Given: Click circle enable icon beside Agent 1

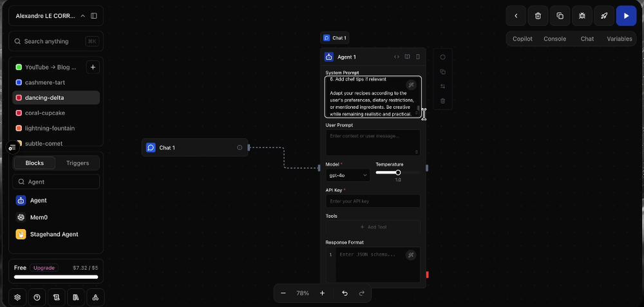Looking at the screenshot, I should pos(443,57).
